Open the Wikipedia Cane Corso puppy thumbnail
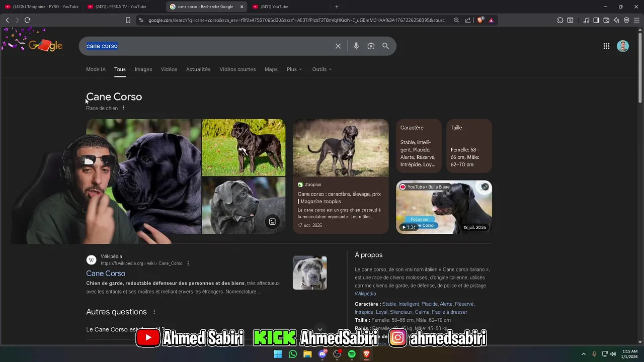 [309, 273]
